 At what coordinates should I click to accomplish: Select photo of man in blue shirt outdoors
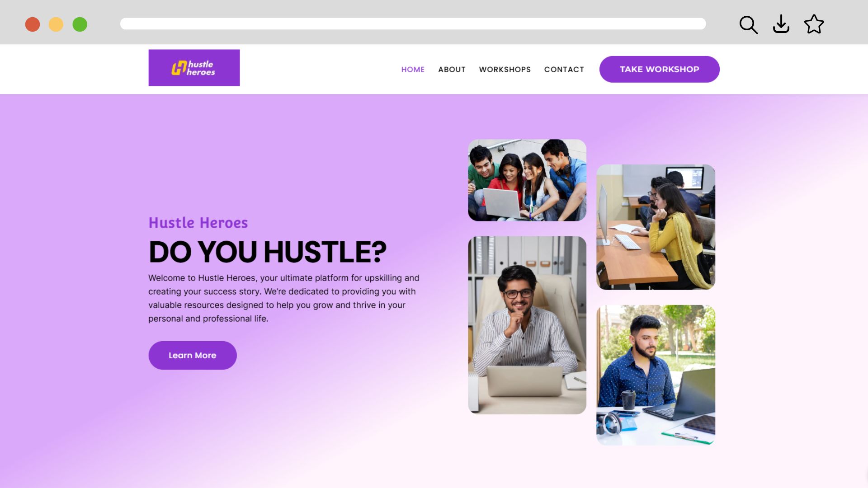[x=656, y=375]
